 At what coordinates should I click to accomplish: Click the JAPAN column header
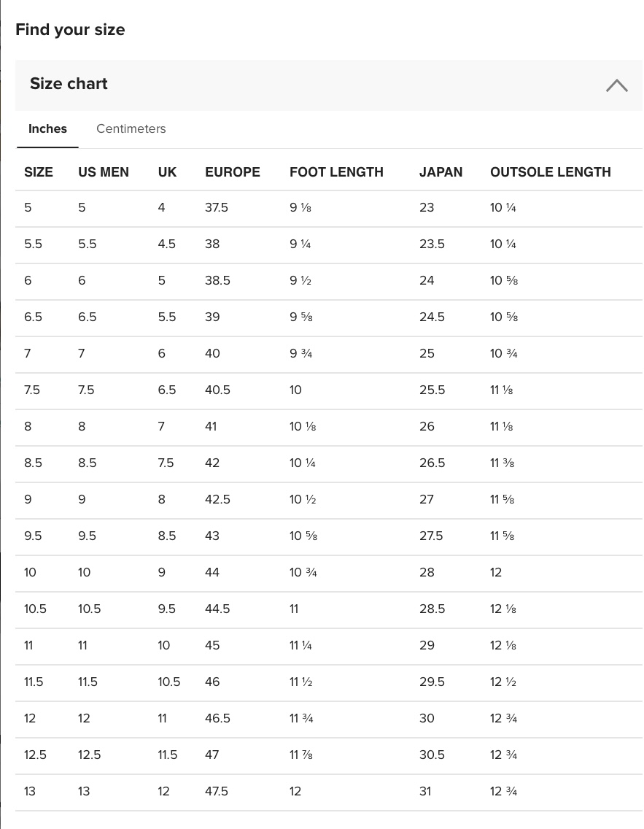click(x=441, y=172)
